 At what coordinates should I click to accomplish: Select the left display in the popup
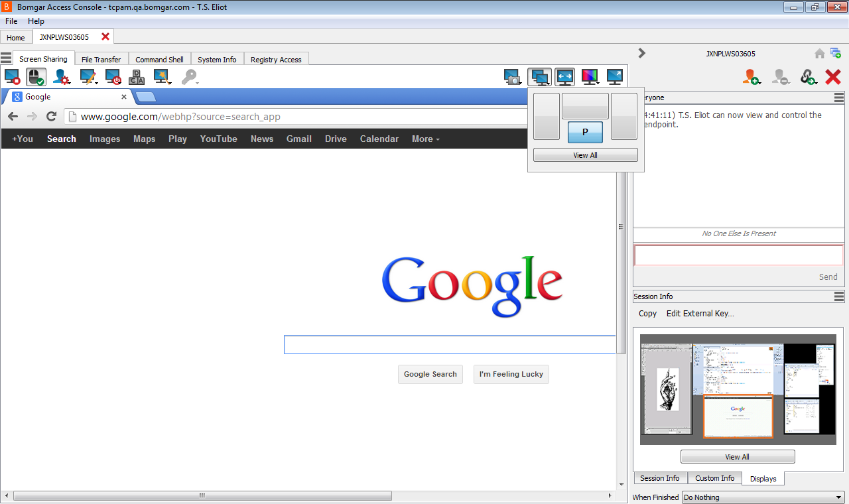pos(547,116)
